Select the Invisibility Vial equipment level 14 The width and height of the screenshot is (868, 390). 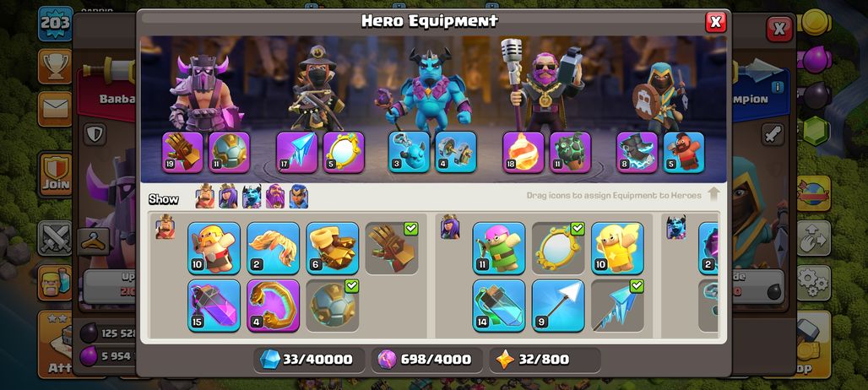[499, 306]
